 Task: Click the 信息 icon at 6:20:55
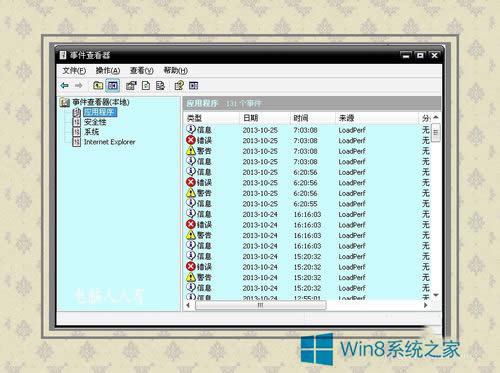(191, 203)
